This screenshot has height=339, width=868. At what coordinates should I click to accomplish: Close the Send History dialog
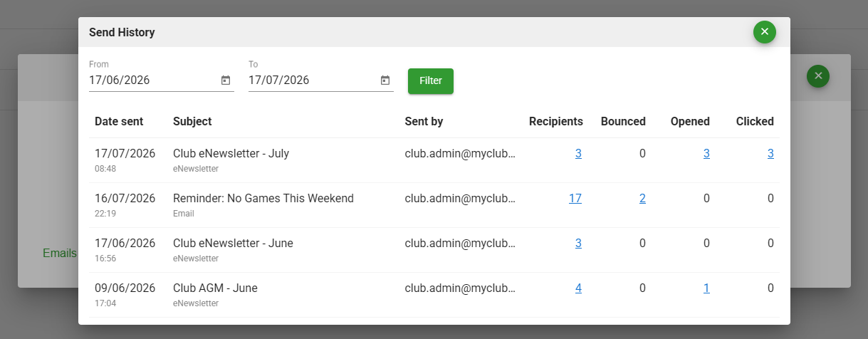(x=765, y=32)
